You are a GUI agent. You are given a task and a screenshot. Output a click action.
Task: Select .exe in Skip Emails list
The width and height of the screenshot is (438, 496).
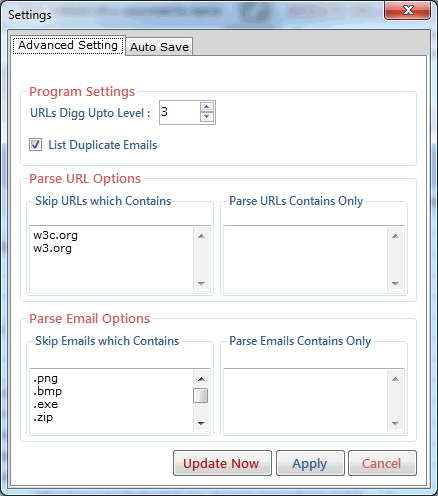click(x=45, y=405)
